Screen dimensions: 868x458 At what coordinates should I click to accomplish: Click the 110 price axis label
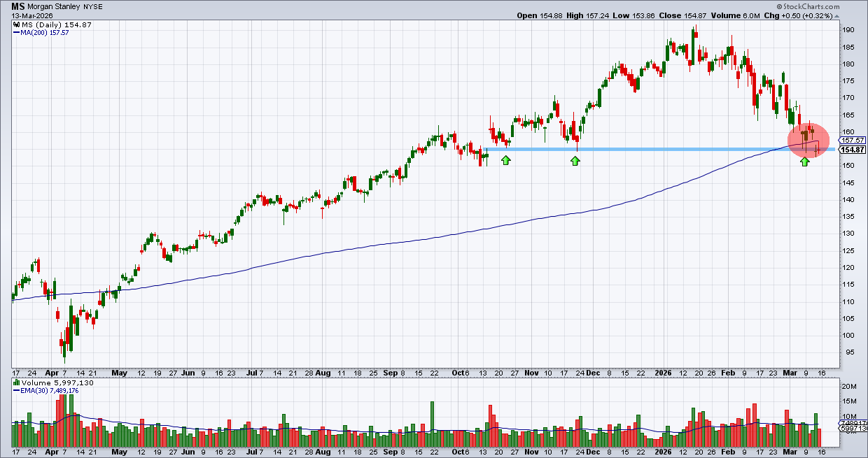point(848,302)
